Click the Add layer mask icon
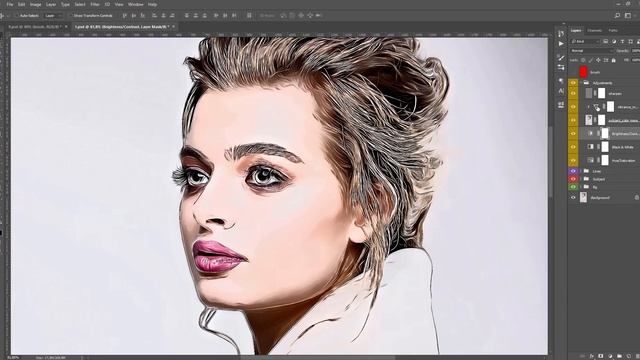The width and height of the screenshot is (640, 360). point(601,356)
